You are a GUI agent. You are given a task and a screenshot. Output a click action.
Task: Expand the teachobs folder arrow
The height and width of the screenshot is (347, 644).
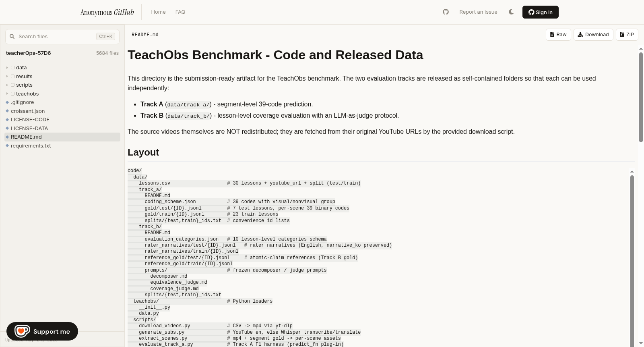click(7, 94)
